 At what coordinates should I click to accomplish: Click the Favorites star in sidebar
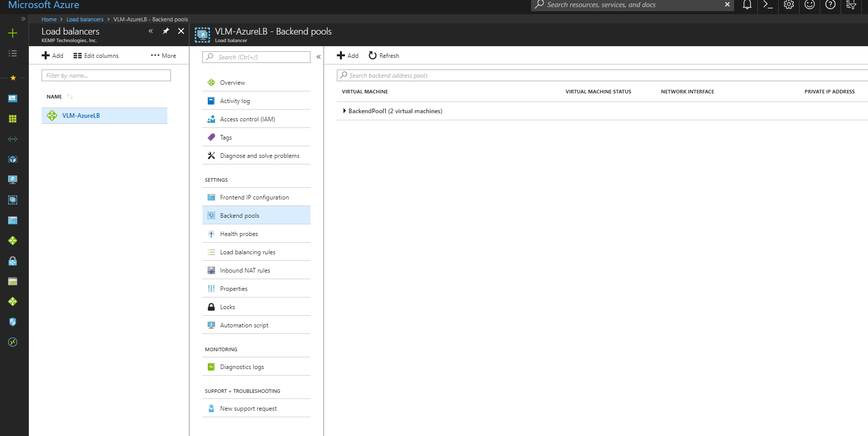13,78
